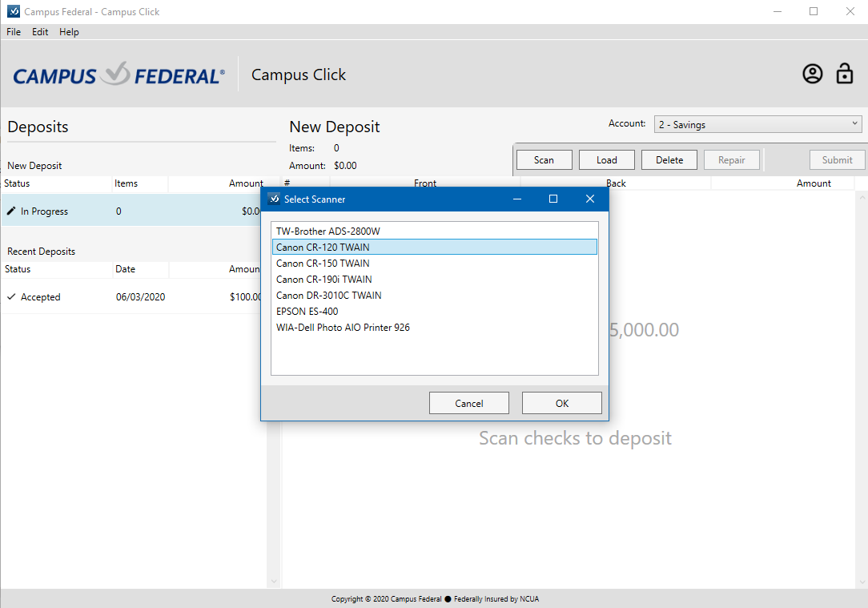Select EPSON ES-400 scanner
868x608 pixels.
point(435,311)
